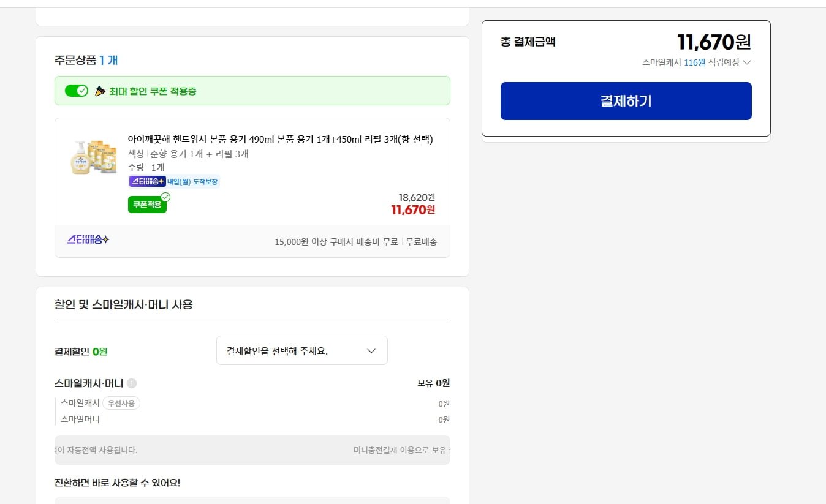This screenshot has width=826, height=504.
Task: Click the 내일(월) 도착보장 delivery label
Action: (x=192, y=182)
